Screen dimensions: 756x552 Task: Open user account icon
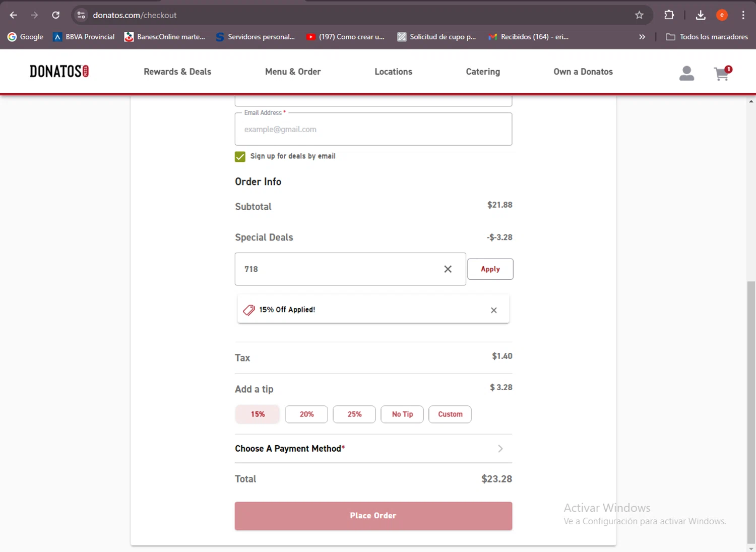(686, 74)
